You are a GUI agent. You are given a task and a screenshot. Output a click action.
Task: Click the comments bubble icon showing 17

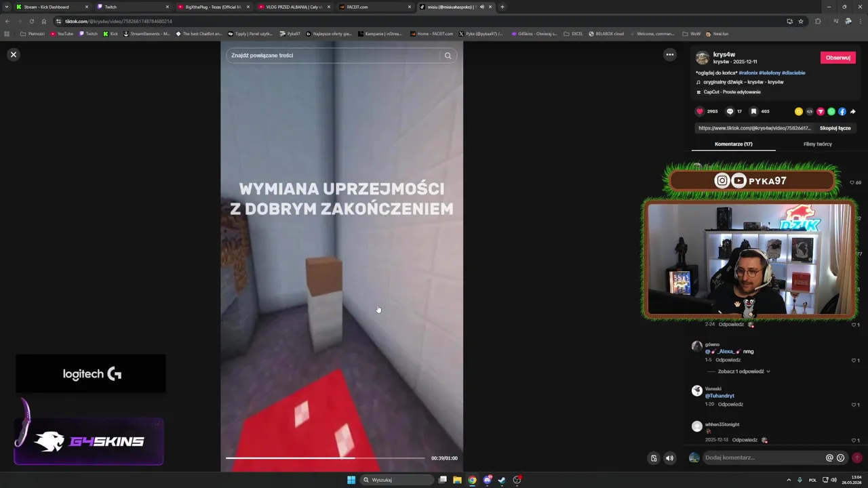(x=730, y=111)
